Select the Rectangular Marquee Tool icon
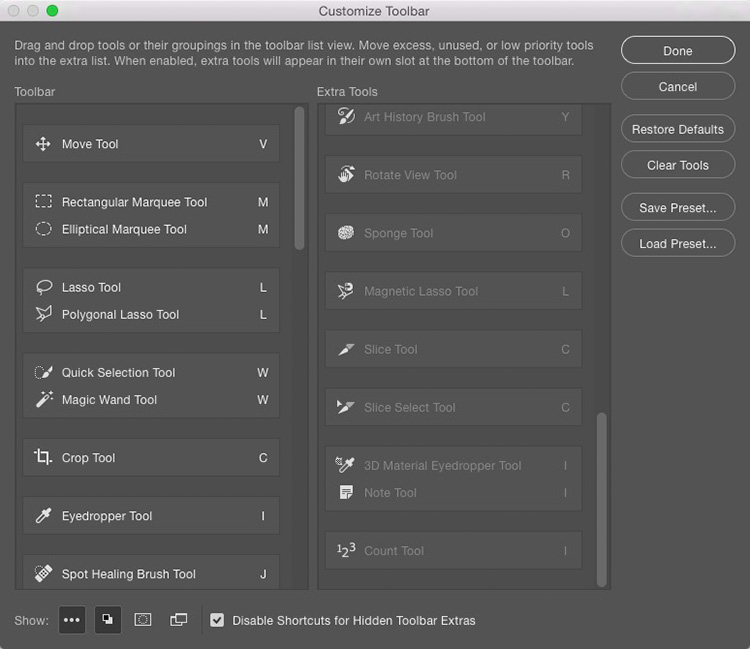750x649 pixels. 43,202
